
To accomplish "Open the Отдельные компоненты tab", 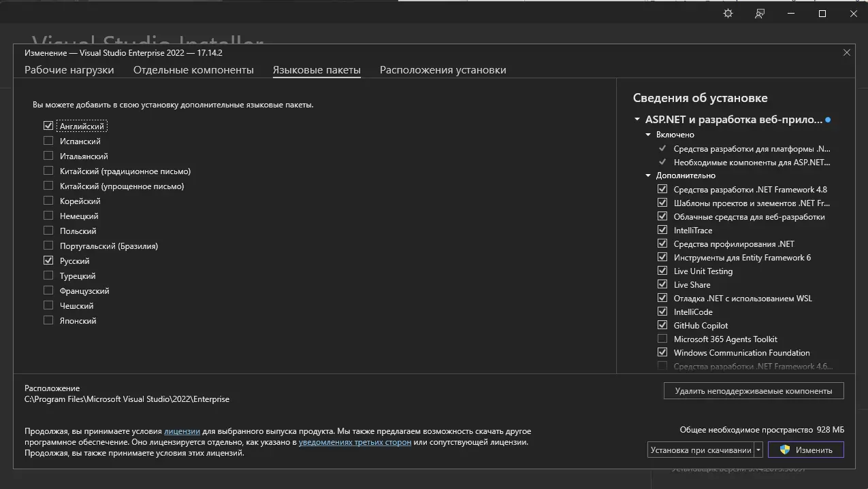I will click(193, 70).
